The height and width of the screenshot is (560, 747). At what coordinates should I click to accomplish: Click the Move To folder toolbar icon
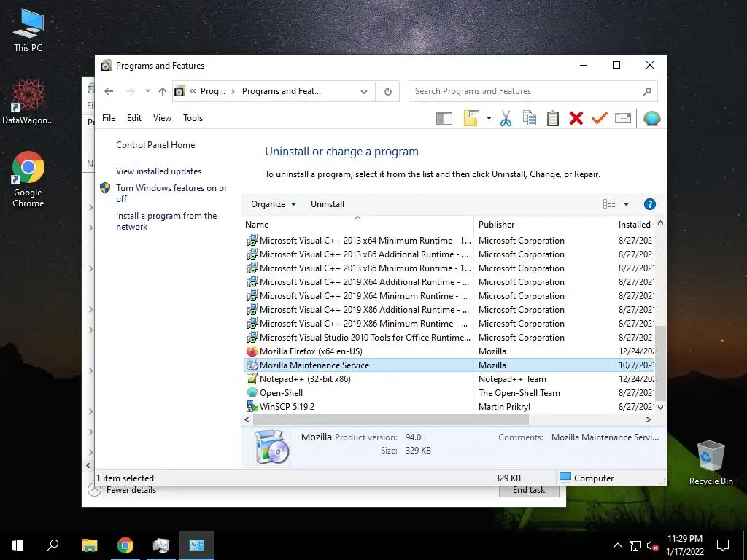[x=471, y=118]
